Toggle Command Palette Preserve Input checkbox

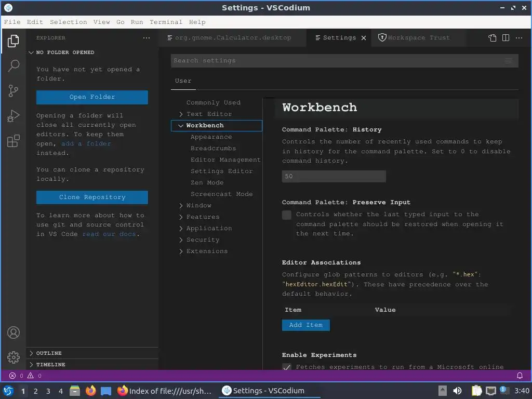pos(287,215)
